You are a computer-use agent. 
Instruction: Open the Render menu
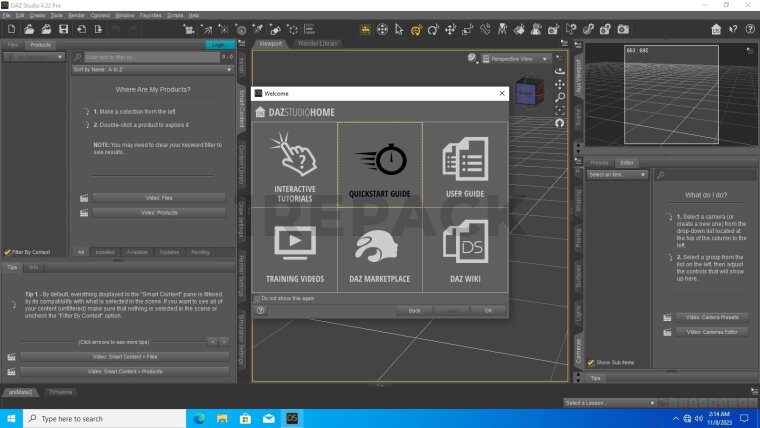[77, 16]
